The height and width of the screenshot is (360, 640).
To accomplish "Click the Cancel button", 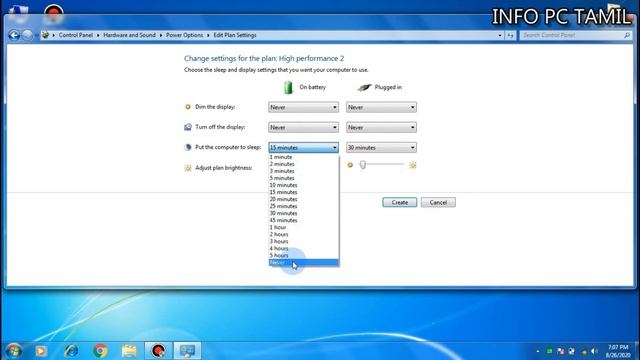I will pyautogui.click(x=438, y=202).
